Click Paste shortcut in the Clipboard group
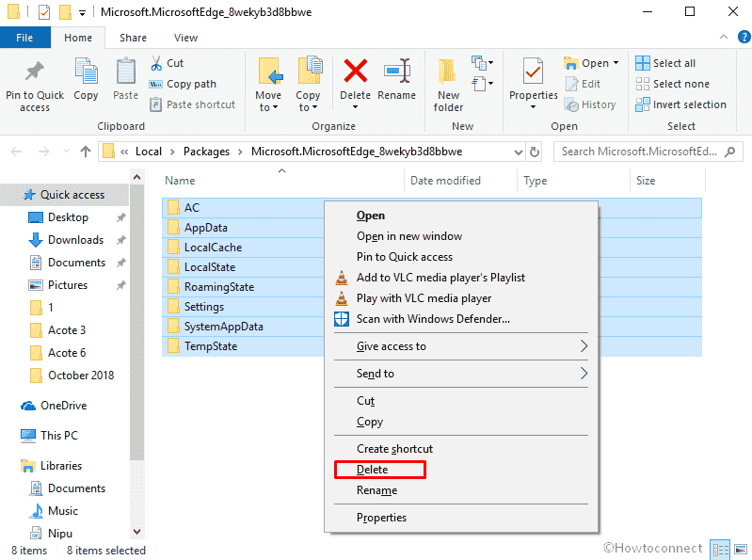Image resolution: width=752 pixels, height=560 pixels. 192,104
